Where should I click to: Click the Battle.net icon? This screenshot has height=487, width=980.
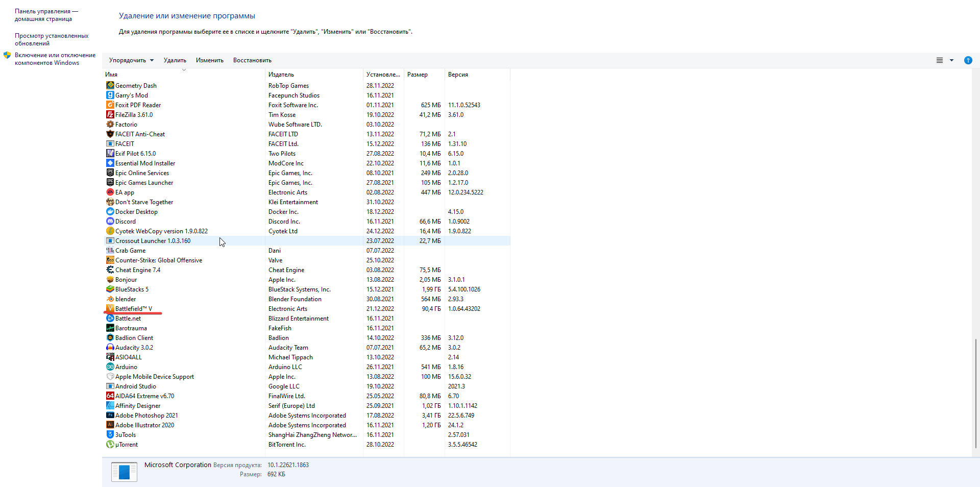[110, 318]
